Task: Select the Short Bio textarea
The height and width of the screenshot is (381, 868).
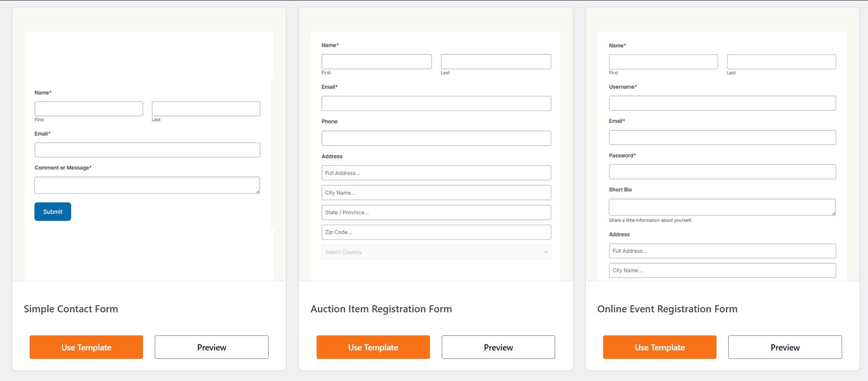Action: click(x=722, y=207)
